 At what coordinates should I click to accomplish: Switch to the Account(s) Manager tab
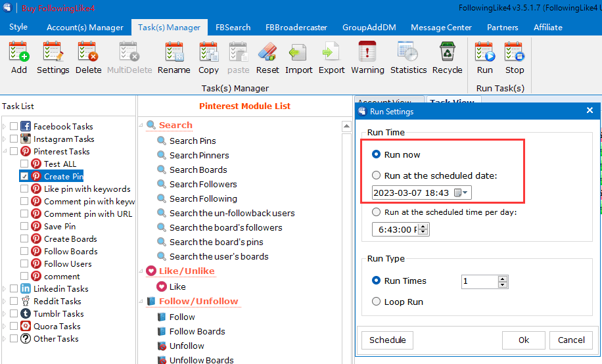click(85, 28)
